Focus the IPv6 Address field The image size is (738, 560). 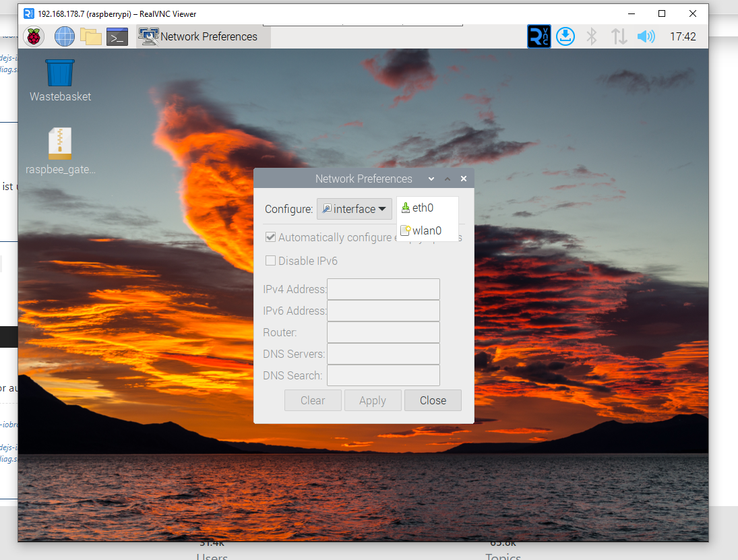tap(383, 311)
